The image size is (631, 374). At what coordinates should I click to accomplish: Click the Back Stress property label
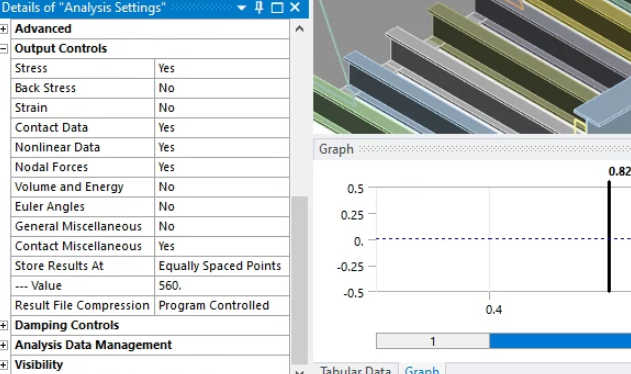coord(45,88)
